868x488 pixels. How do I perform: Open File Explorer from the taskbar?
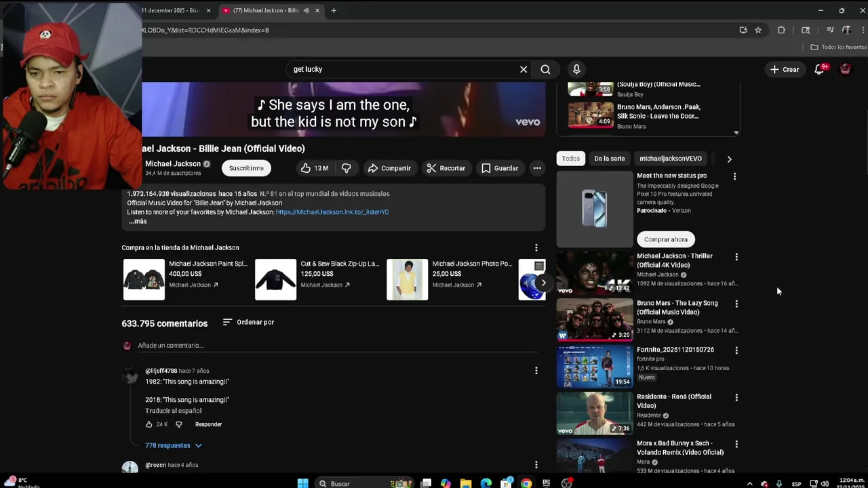(x=466, y=483)
